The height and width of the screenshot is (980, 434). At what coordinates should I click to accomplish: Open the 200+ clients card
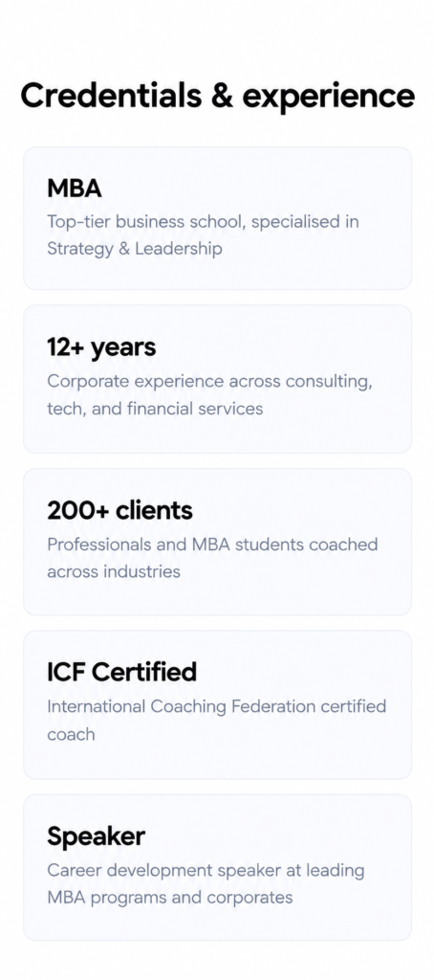pyautogui.click(x=217, y=542)
